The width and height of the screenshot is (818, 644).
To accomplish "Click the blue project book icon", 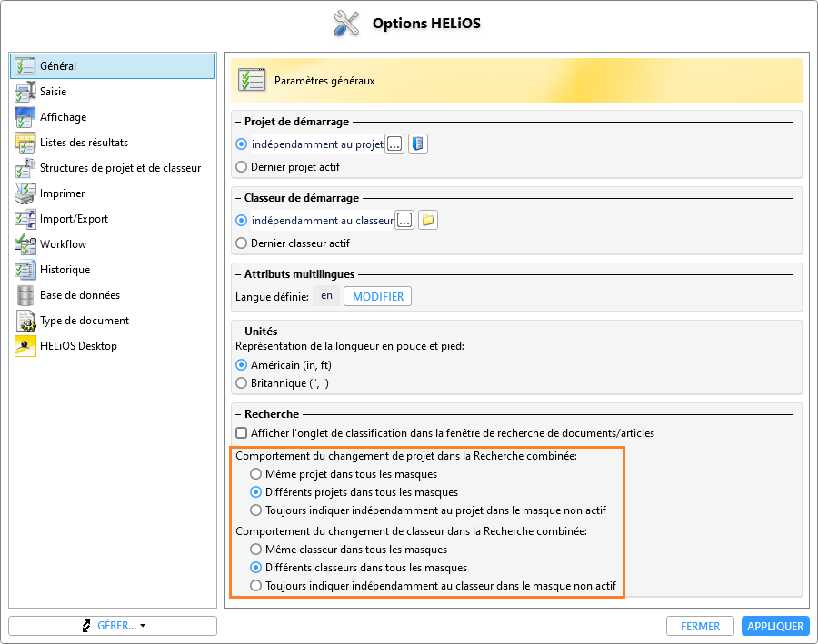I will pos(417,144).
